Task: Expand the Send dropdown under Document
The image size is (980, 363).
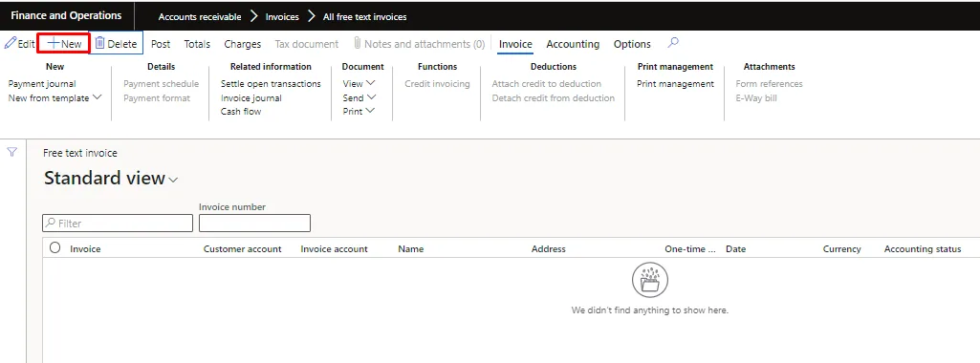Action: click(359, 98)
